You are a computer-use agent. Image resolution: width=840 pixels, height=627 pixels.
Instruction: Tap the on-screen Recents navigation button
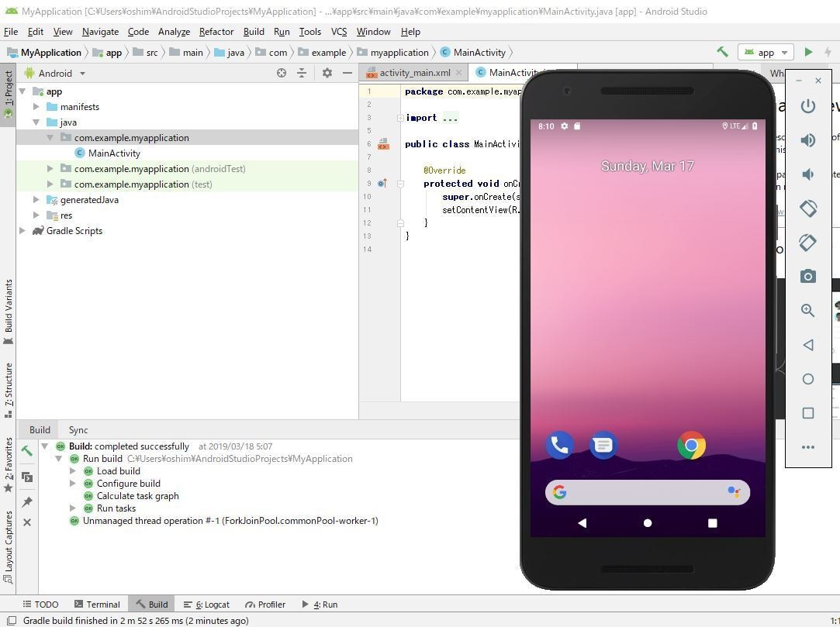tap(712, 523)
